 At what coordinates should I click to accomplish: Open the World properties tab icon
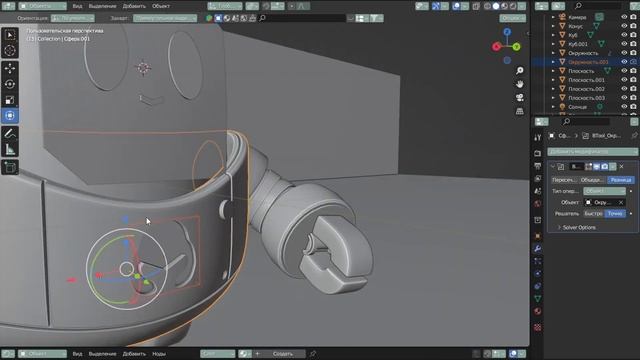click(x=538, y=204)
